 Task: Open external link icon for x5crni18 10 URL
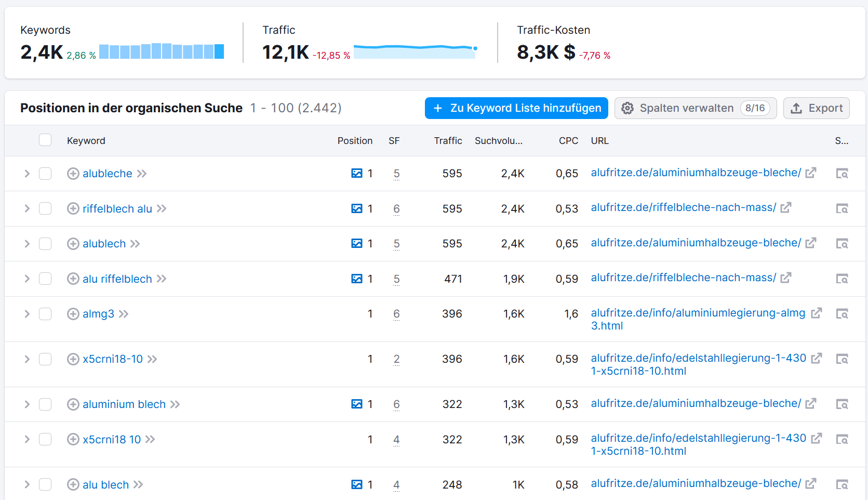817,438
